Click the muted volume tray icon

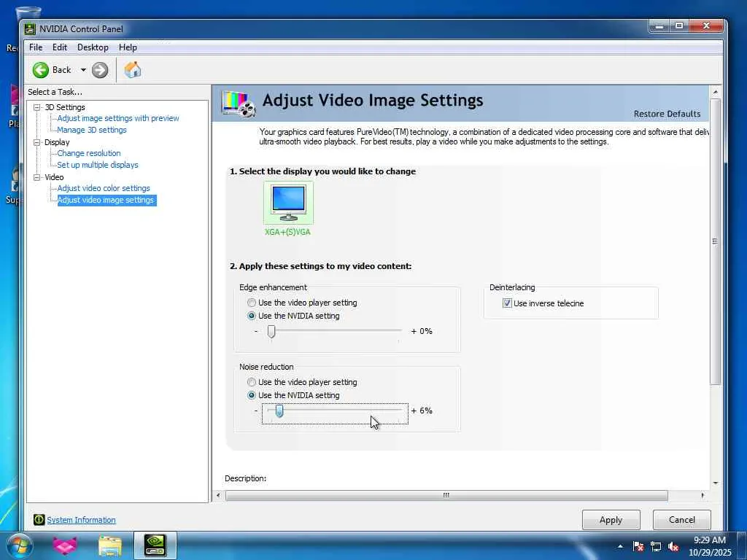click(x=673, y=547)
